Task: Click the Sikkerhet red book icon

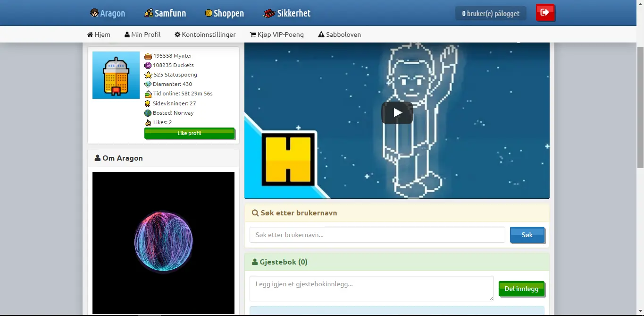Action: coord(269,13)
